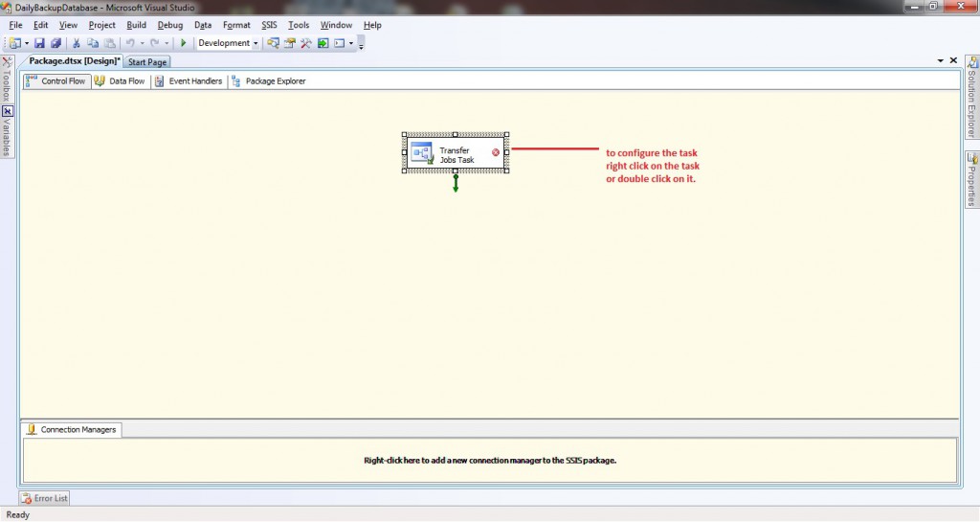Viewport: 980px width, 522px height.
Task: Select the Start Page document tab
Action: tap(147, 62)
